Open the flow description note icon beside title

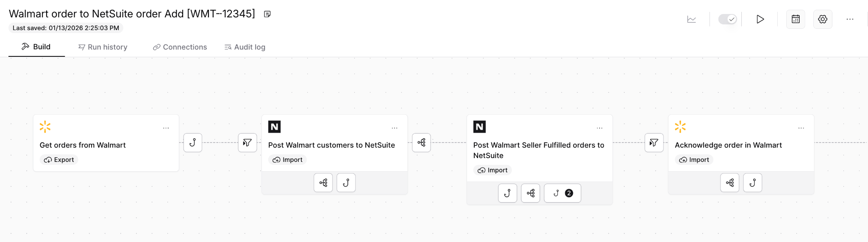click(x=267, y=14)
